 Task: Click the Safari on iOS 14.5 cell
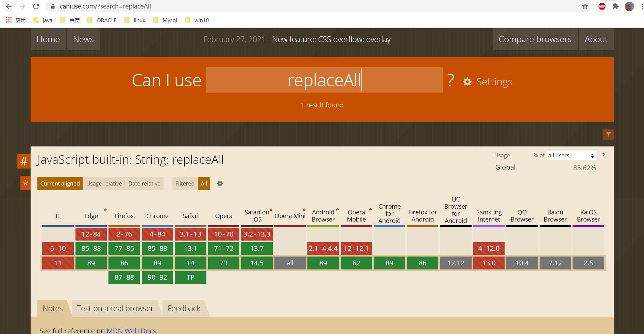coord(257,263)
